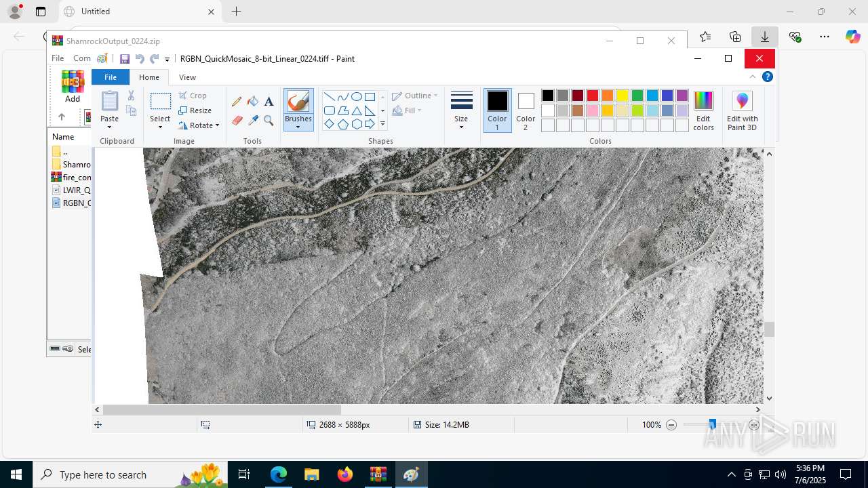Select the Oval shape
Image resolution: width=868 pixels, height=488 pixels.
[x=356, y=97]
